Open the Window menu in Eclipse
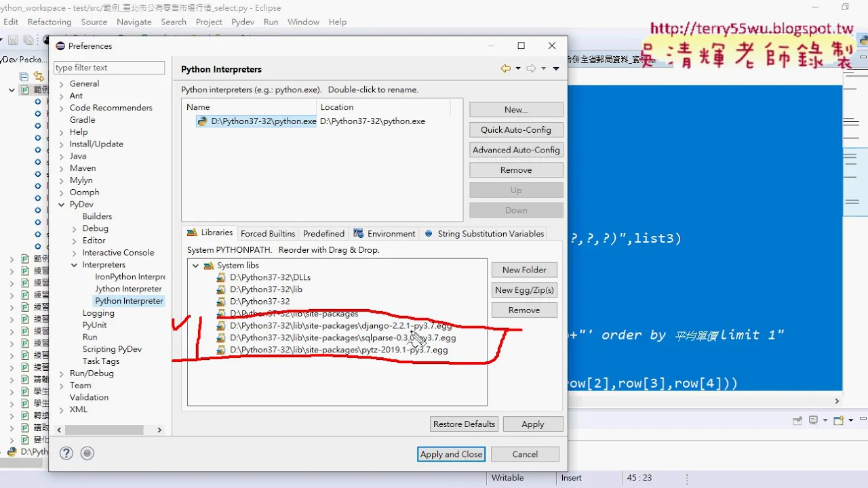Screen dimensions: 868x488 click(303, 22)
